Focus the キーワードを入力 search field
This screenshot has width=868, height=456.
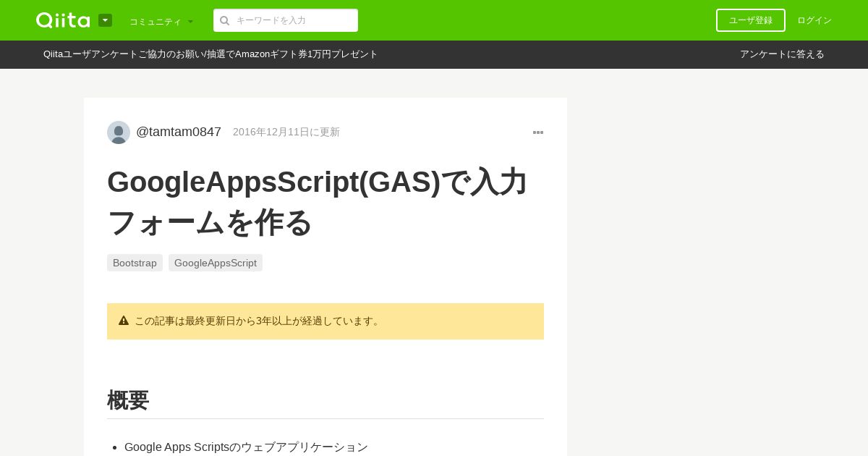tap(286, 20)
